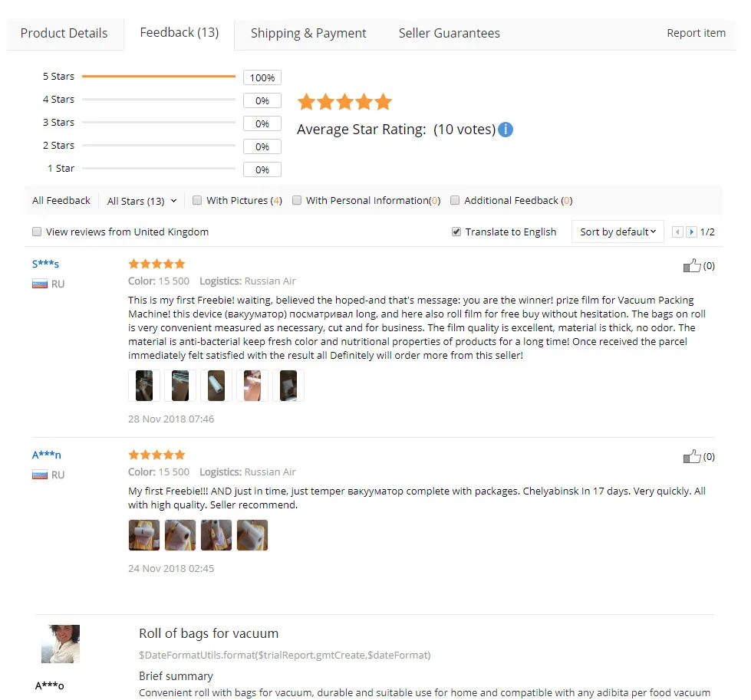Open first photo in A***n review
The width and height of the screenshot is (751, 700).
pos(144,535)
